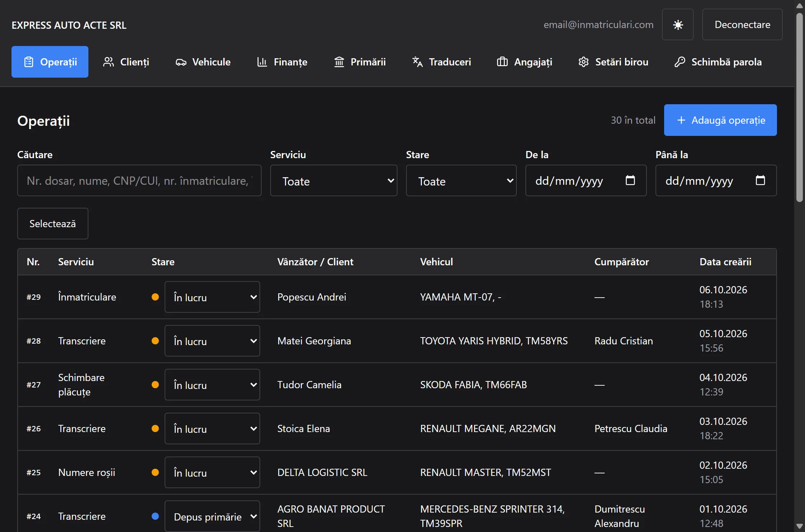The image size is (805, 532).
Task: Change status dropdown for operation #27
Action: [x=212, y=385]
